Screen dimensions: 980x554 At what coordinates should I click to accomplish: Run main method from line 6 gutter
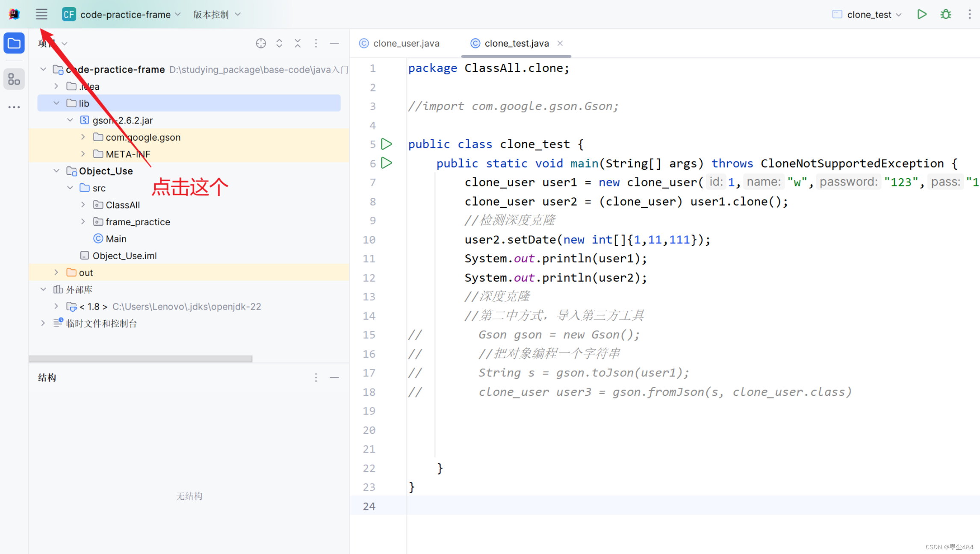(x=387, y=163)
